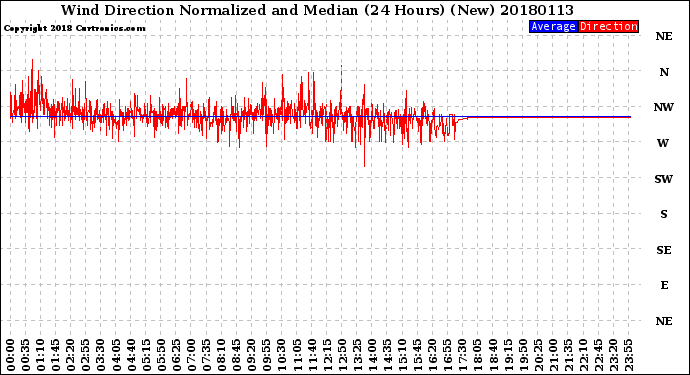
Task: Click the 04:05 time axis label
Action: [x=116, y=355]
